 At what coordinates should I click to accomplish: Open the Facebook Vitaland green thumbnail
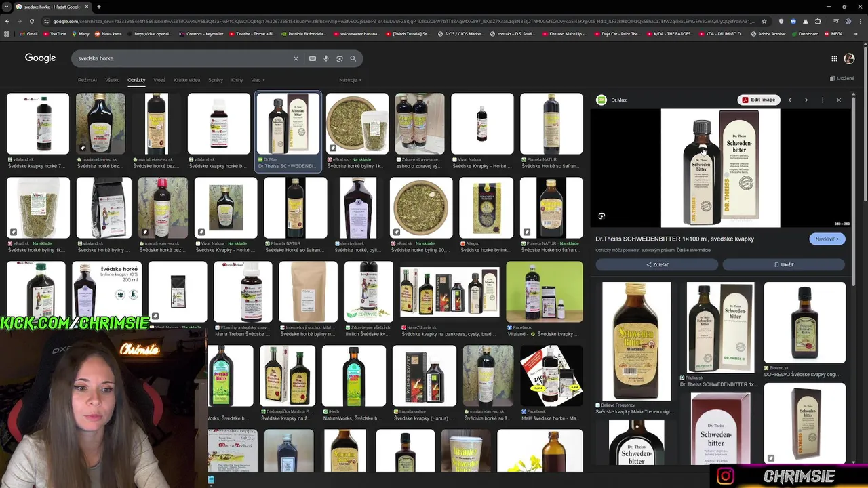[544, 291]
